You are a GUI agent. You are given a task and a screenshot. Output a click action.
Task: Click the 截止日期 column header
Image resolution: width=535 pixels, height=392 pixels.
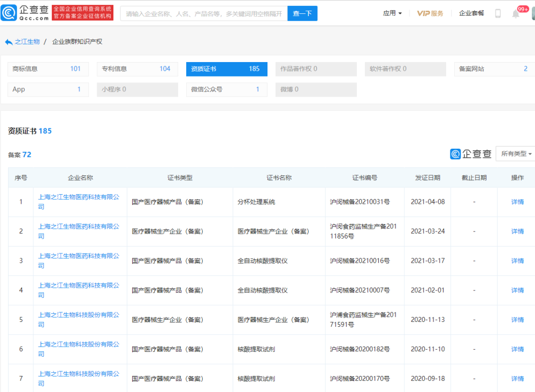point(474,178)
